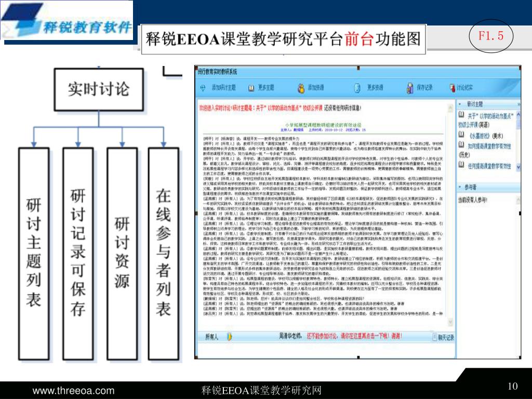Open topic 关于"以学的活动为基点"校级公开课 (英语)
The height and width of the screenshot is (399, 532).
point(486,120)
